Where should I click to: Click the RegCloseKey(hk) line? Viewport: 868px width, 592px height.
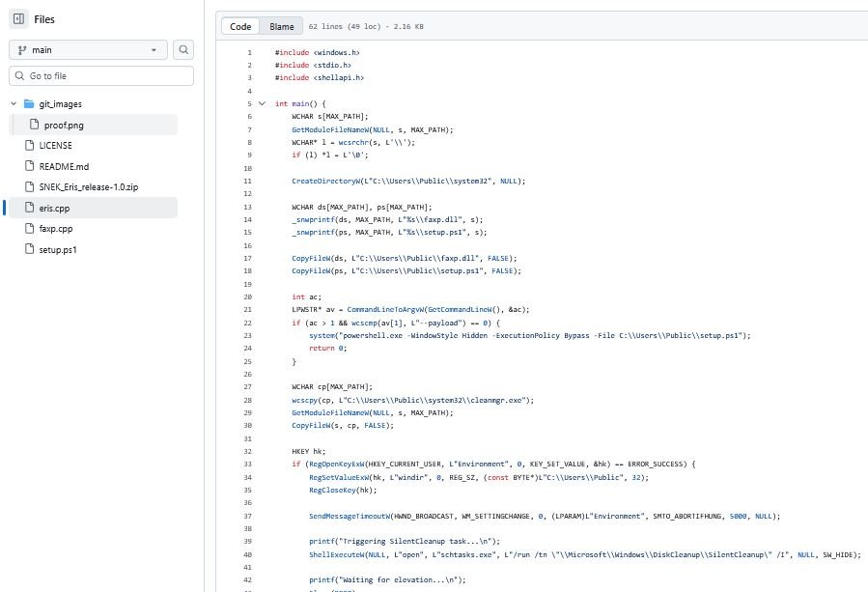(343, 490)
